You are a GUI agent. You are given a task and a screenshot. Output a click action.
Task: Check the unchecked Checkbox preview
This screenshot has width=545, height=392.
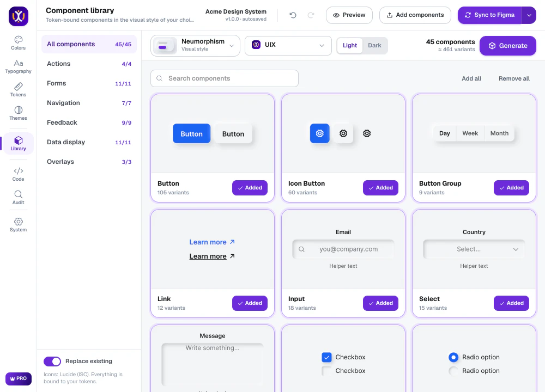coord(326,371)
